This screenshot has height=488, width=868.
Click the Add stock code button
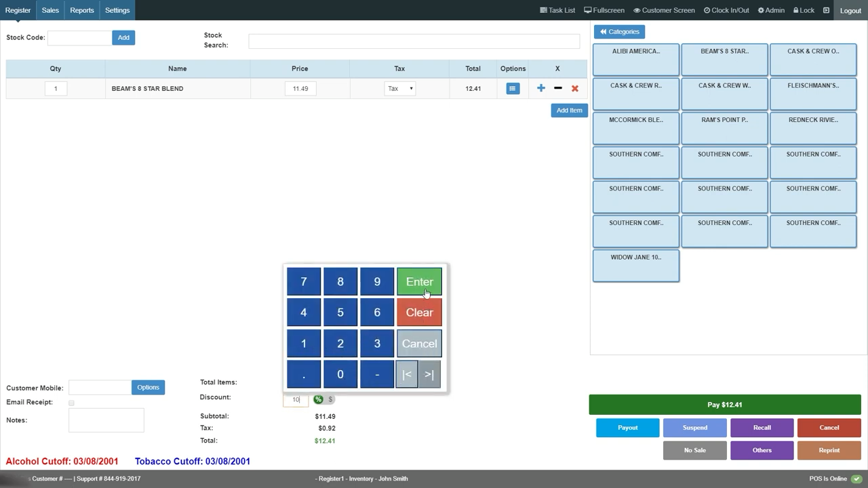[123, 37]
